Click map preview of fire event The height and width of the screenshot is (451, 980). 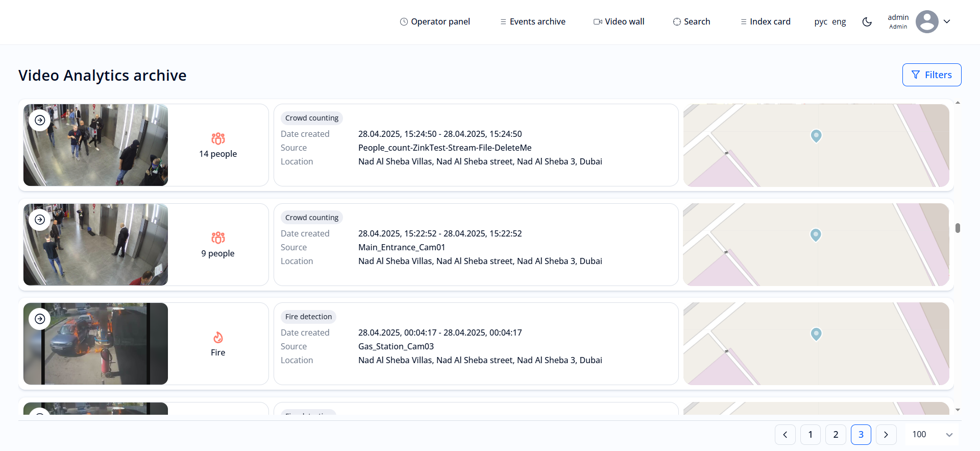click(x=816, y=344)
